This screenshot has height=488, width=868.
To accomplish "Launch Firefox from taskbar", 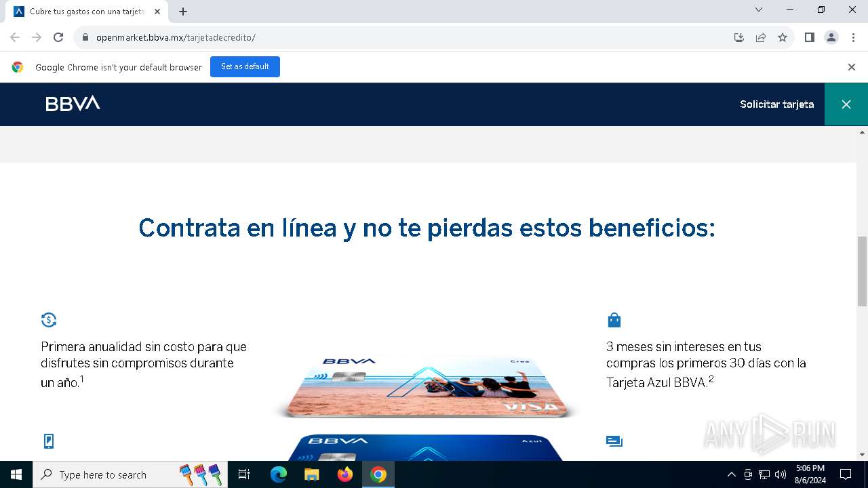I will point(345,474).
